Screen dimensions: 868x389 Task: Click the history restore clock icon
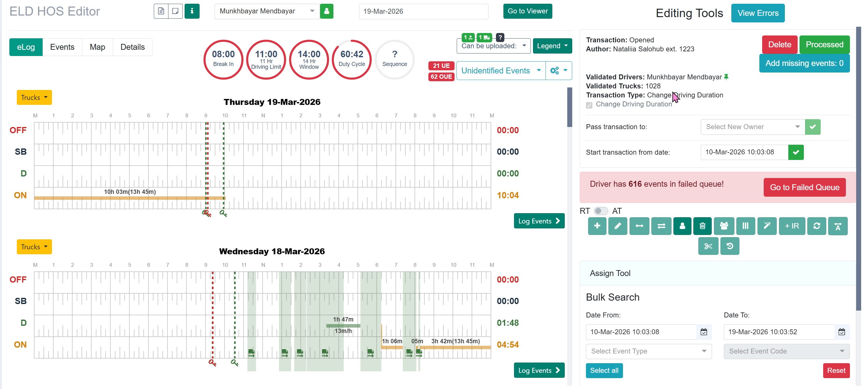point(729,246)
